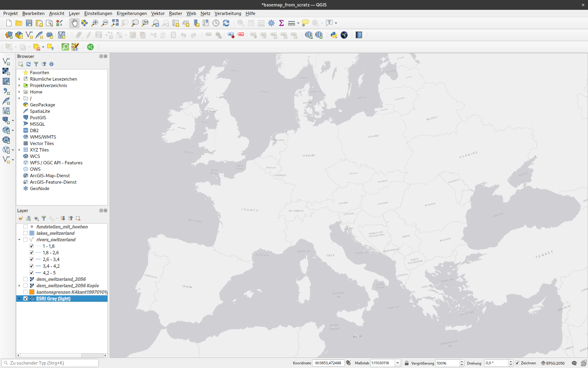Click orange kantonsgrenzen layer color swatch
The height and width of the screenshot is (368, 588).
click(32, 292)
